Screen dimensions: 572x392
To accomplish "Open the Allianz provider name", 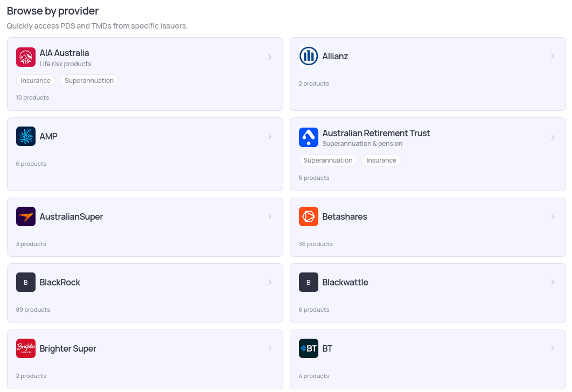I will [335, 56].
